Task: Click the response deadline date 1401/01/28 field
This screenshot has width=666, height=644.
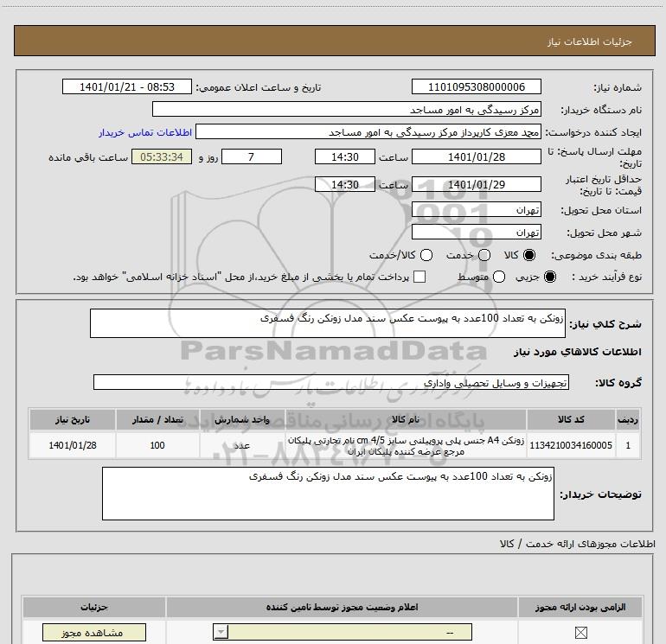Action: (476, 157)
